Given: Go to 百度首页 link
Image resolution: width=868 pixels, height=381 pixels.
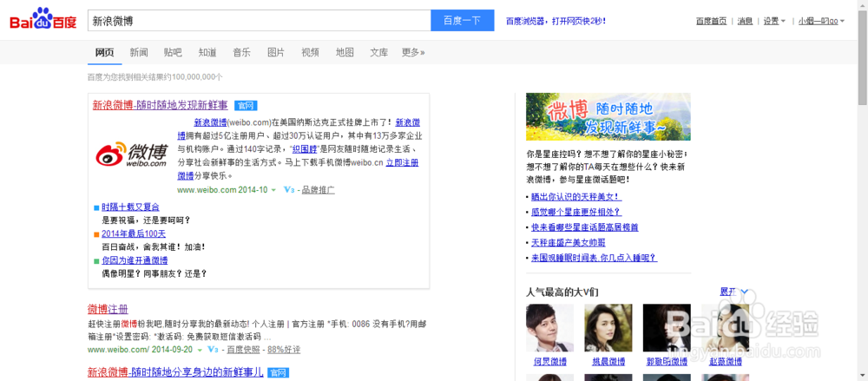Looking at the screenshot, I should (x=712, y=21).
